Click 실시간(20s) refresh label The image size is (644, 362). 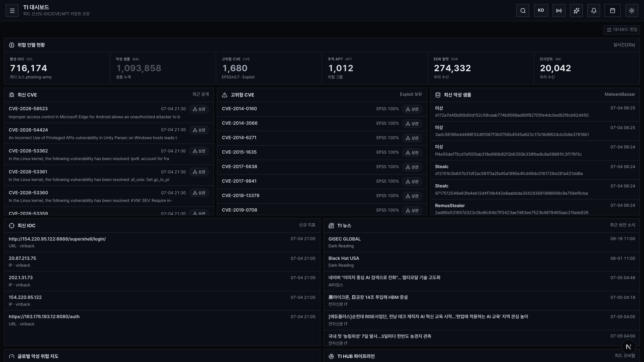tap(624, 45)
